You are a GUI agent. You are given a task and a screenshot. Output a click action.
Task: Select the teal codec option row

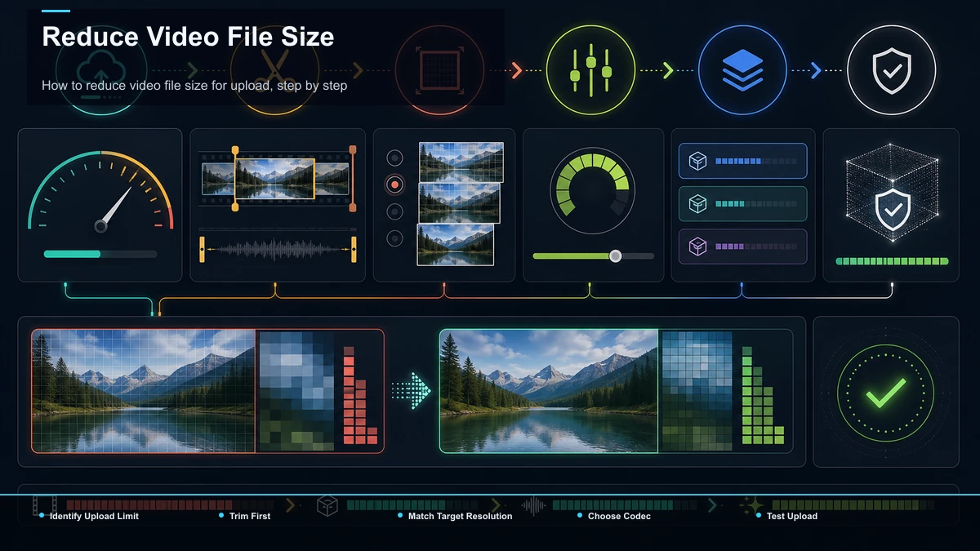(742, 204)
